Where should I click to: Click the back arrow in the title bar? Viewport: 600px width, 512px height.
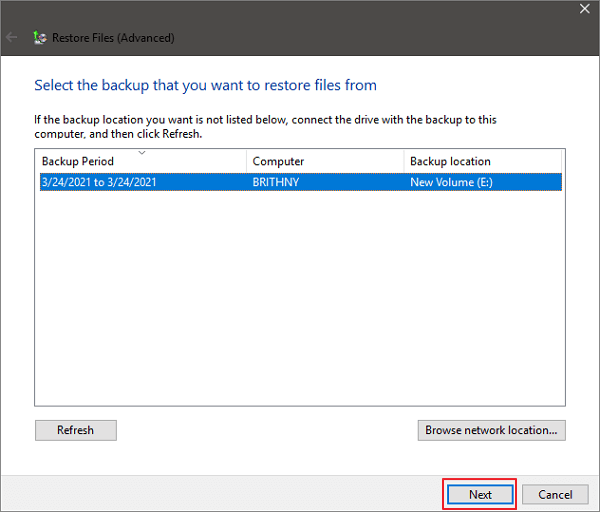click(12, 38)
